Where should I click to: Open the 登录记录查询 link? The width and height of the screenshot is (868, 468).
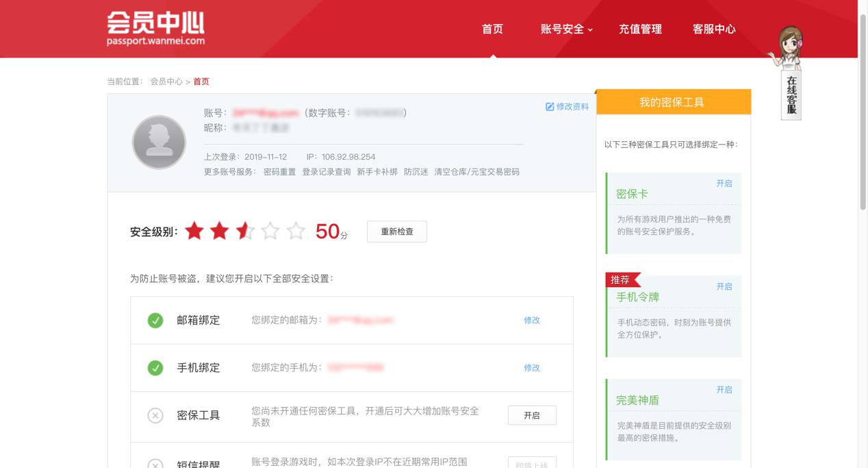click(326, 172)
